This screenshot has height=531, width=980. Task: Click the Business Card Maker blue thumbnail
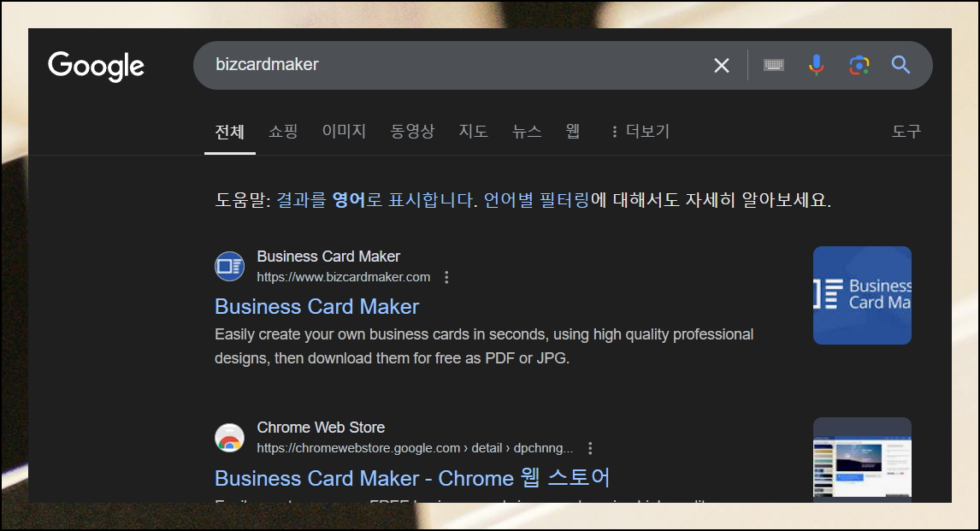pos(862,296)
